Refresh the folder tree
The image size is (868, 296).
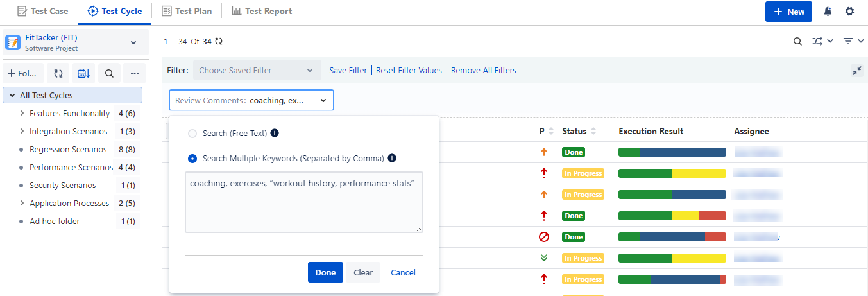pos(58,73)
